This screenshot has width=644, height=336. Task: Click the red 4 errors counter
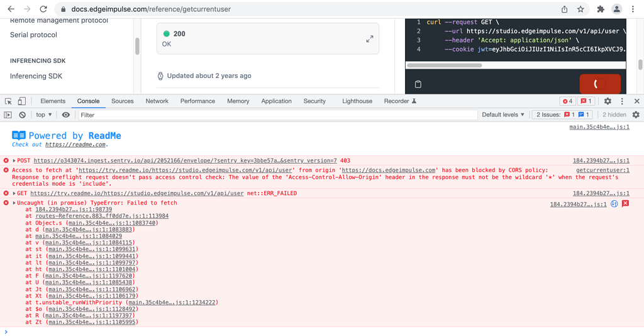(568, 101)
